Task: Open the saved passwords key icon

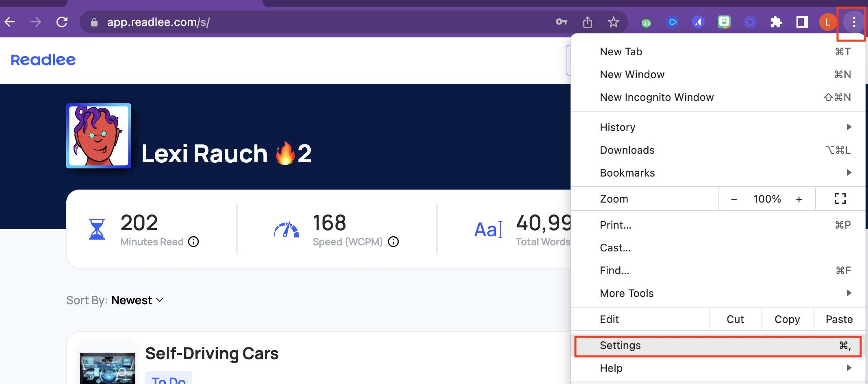Action: point(562,22)
